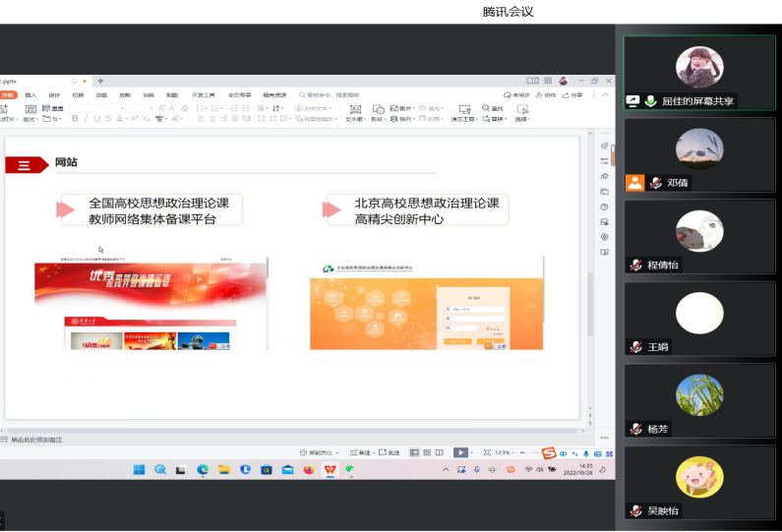
Task: Toggle Italic formatting in WPS ribbon
Action: point(86,119)
